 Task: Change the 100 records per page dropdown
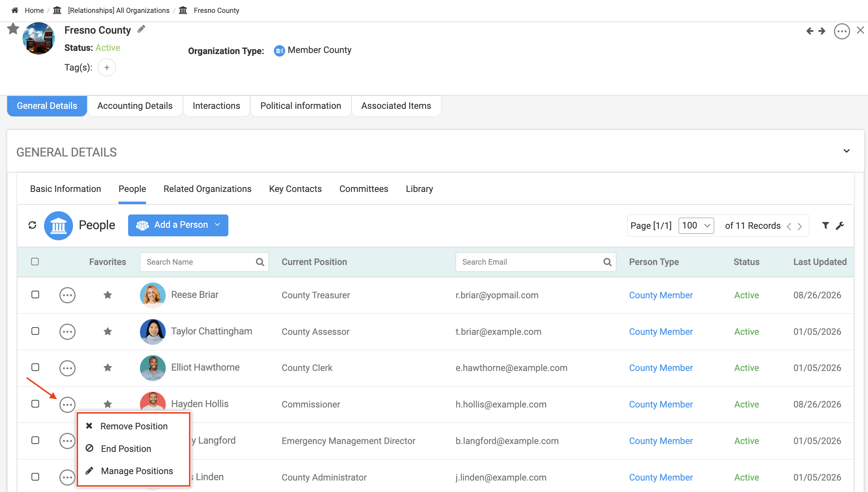696,226
